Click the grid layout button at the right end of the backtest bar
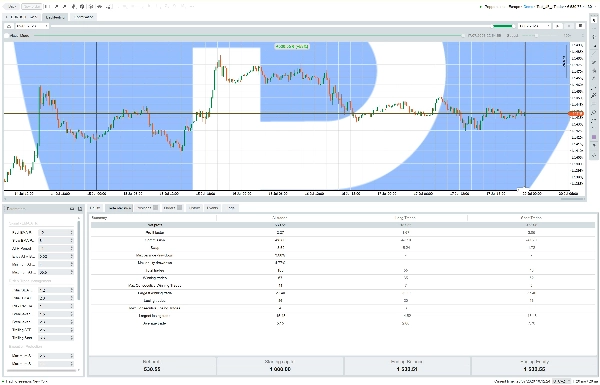The width and height of the screenshot is (600, 385). [x=580, y=26]
